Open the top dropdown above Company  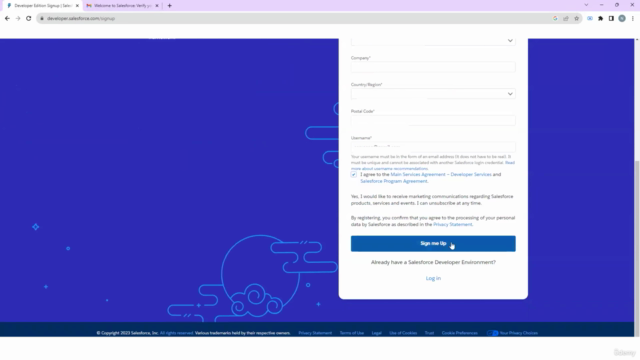click(x=433, y=41)
